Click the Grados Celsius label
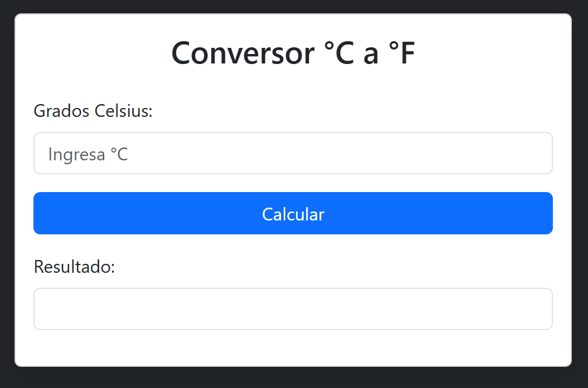 93,111
